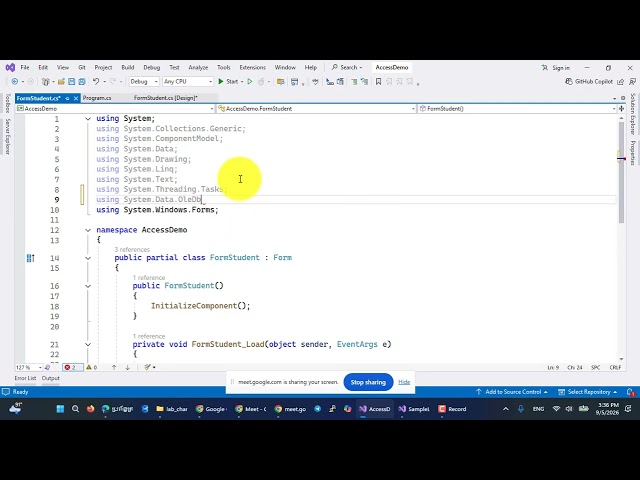Viewport: 640px width, 480px height.
Task: Go to next issue with down arrow
Action: pos(128,367)
